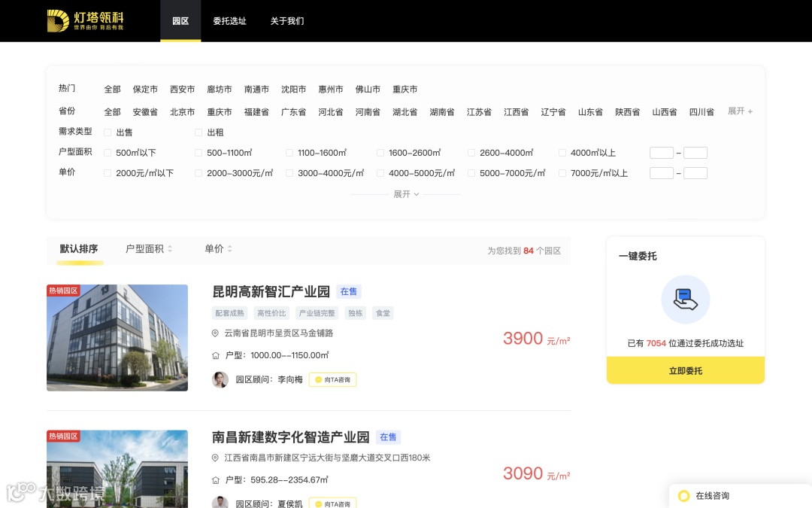Expand more provinces with 展开 +

click(740, 111)
